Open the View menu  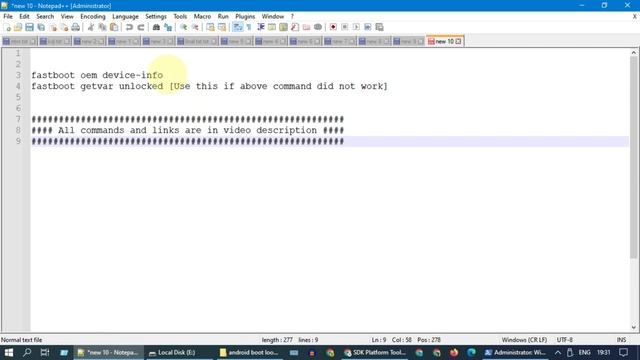tap(67, 16)
